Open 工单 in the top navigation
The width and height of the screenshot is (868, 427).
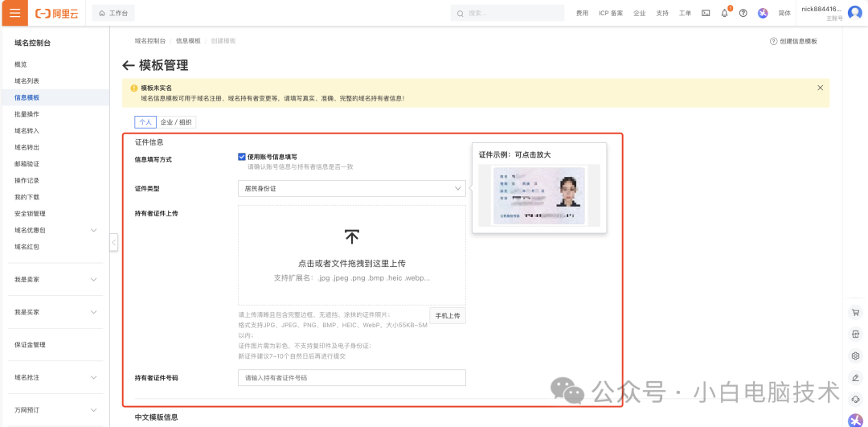[x=685, y=14]
